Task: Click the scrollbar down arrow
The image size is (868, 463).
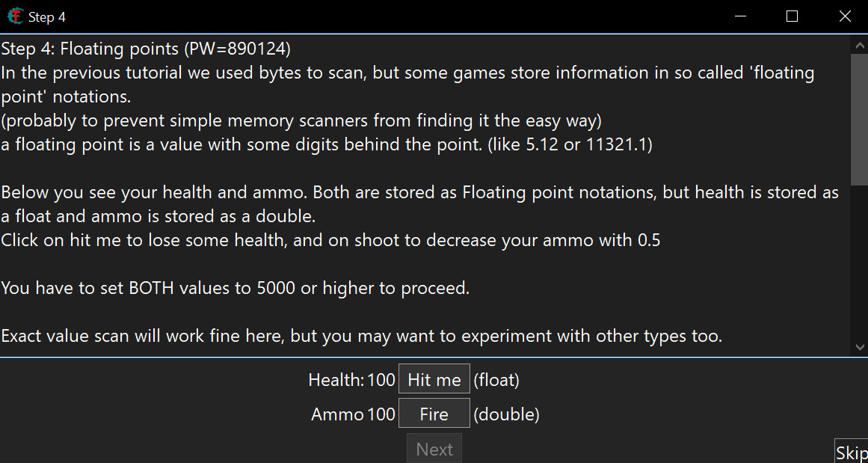Action: (x=859, y=347)
